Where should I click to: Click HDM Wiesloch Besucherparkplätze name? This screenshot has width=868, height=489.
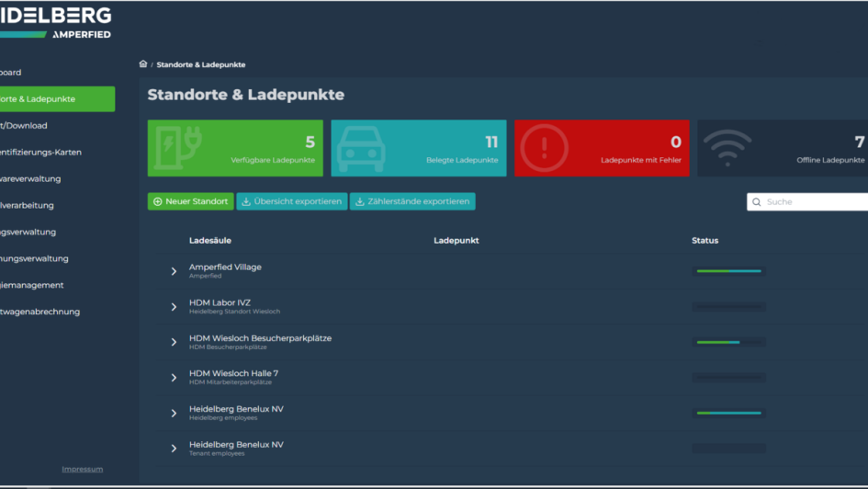click(260, 338)
